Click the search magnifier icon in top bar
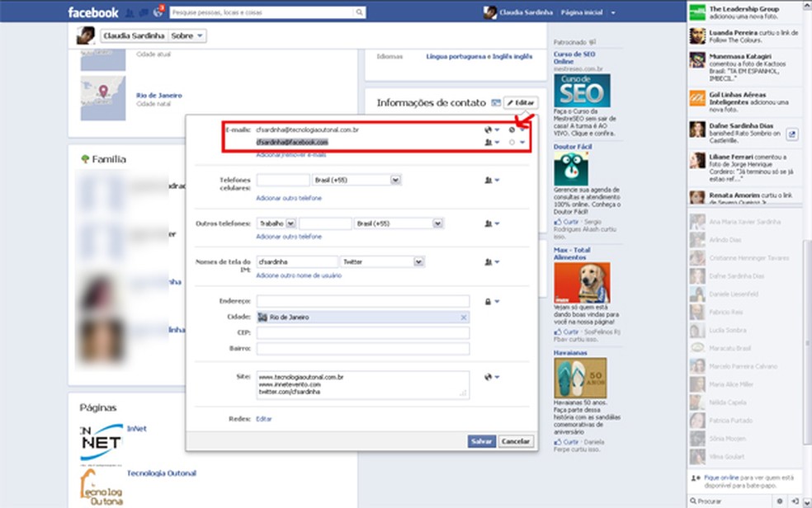The width and height of the screenshot is (812, 508). (359, 12)
